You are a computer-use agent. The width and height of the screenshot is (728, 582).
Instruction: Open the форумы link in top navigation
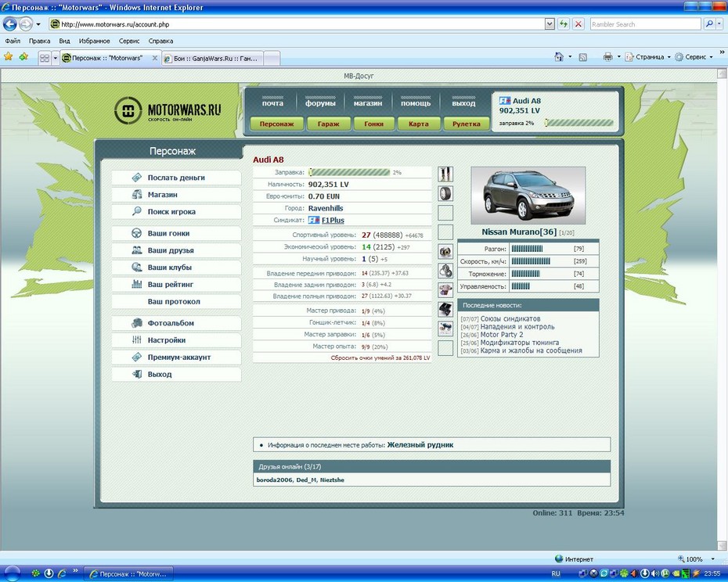pyautogui.click(x=320, y=103)
